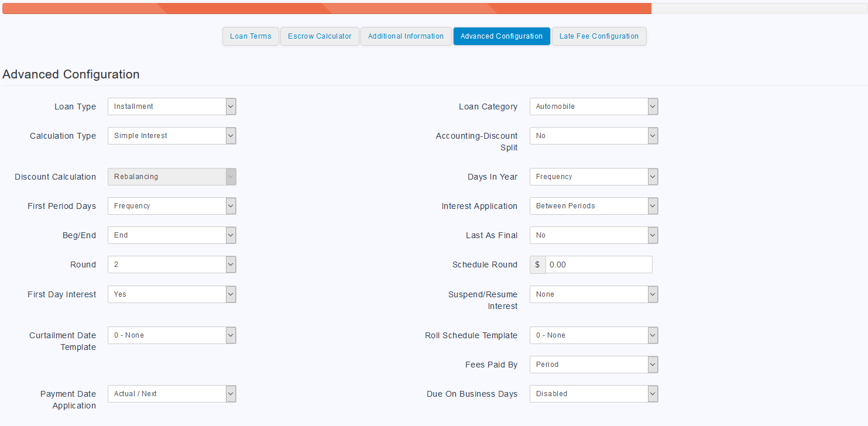Click the Due On Business Days label
The height and width of the screenshot is (426, 868).
point(472,394)
